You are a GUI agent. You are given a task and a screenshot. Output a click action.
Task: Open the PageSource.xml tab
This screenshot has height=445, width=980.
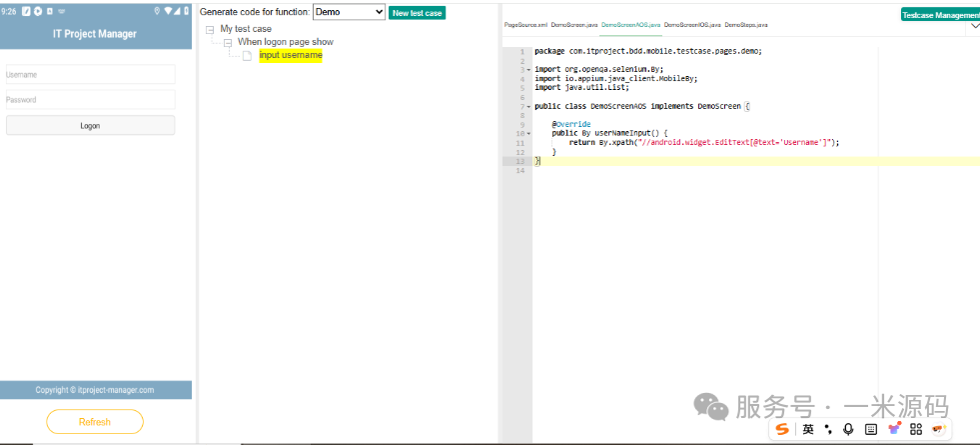click(x=525, y=25)
